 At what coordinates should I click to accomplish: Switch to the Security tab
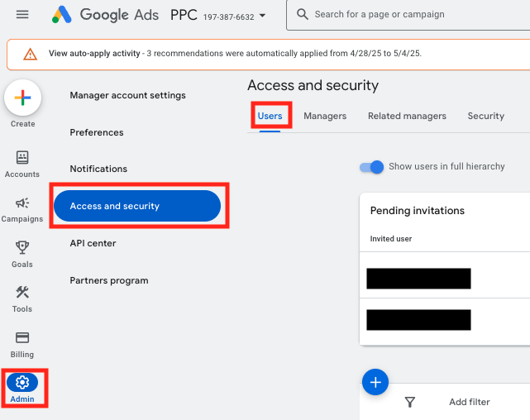[x=485, y=116]
